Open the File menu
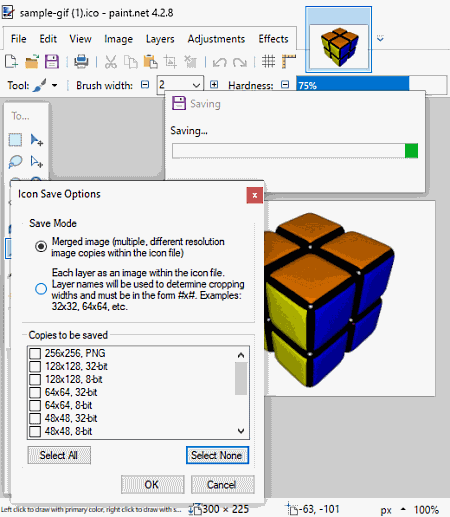The width and height of the screenshot is (450, 517). (x=19, y=39)
